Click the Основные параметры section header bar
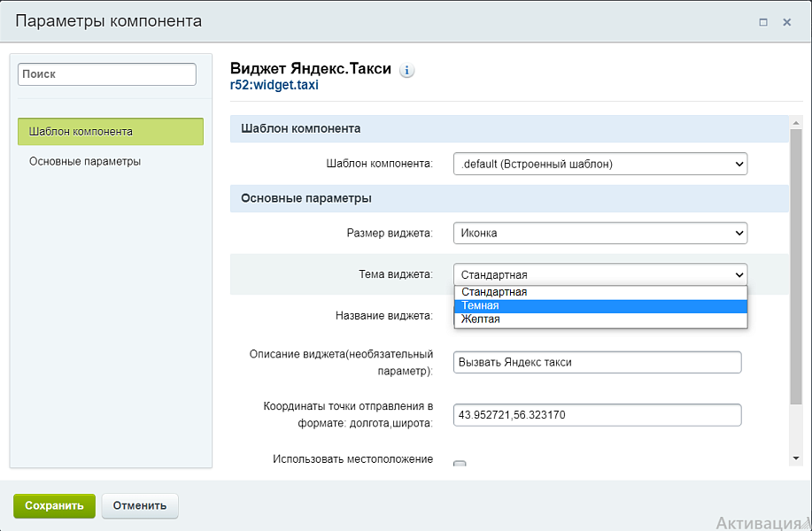Image resolution: width=812 pixels, height=531 pixels. (x=509, y=198)
